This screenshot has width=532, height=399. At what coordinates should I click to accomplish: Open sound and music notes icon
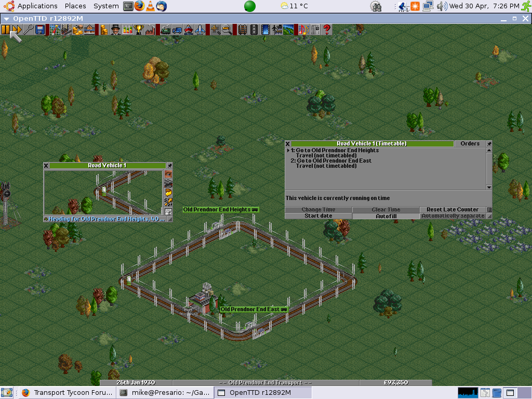tap(303, 30)
